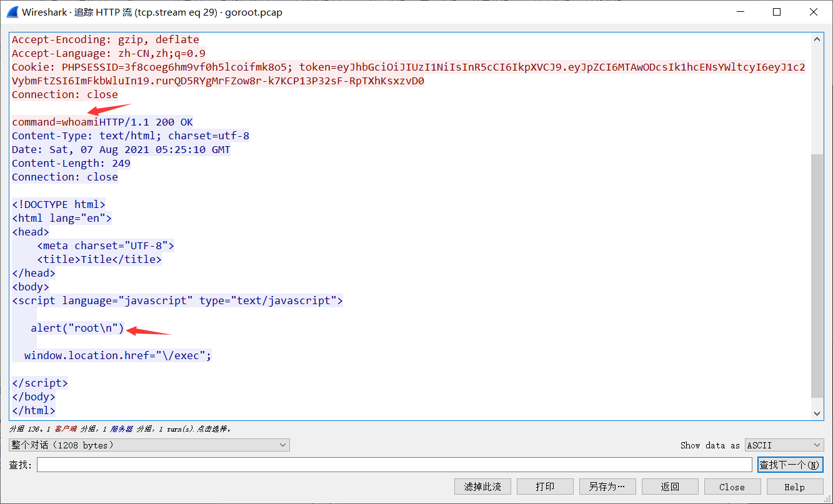833x504 pixels.
Task: Click the '<meta charset="UTF-8">' line
Action: pos(106,245)
